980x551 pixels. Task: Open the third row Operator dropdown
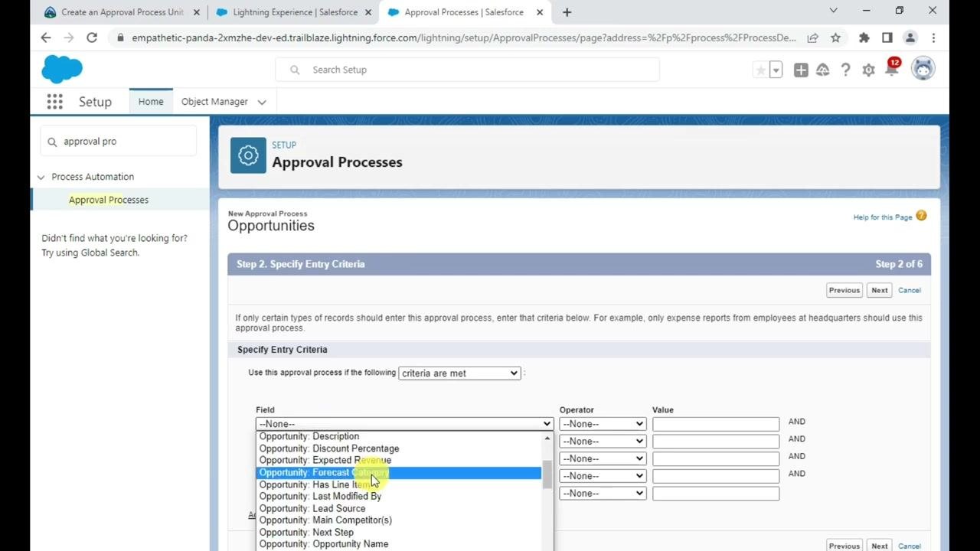pyautogui.click(x=603, y=458)
